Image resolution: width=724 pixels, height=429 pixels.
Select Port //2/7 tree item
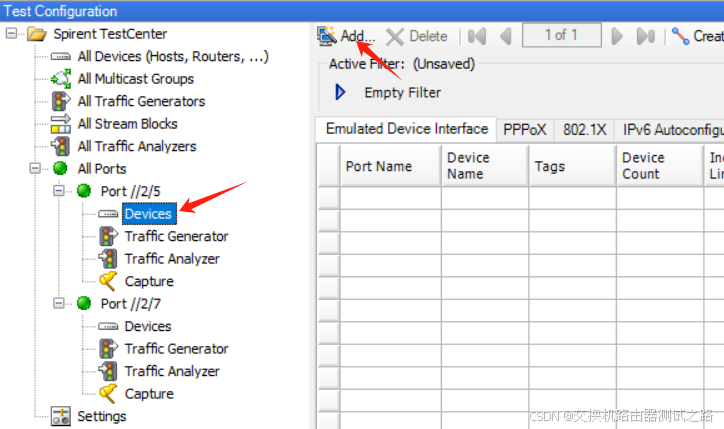tap(131, 304)
